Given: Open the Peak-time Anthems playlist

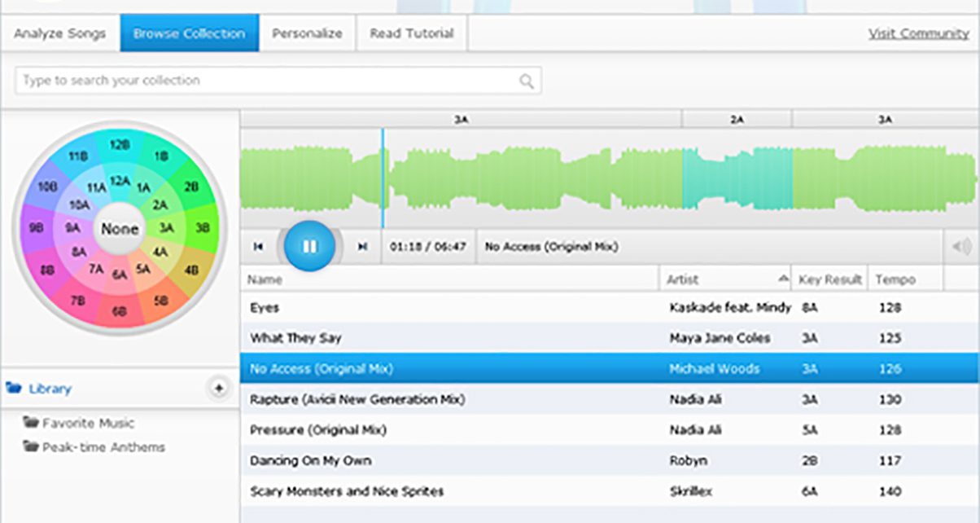Looking at the screenshot, I should point(103,447).
